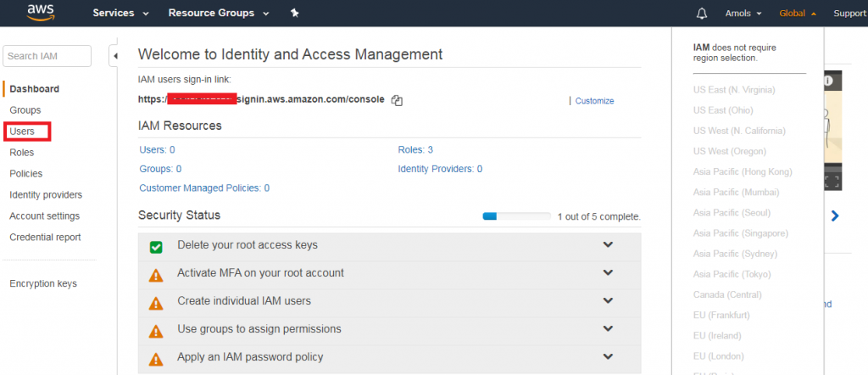Select Asia Pacific (Hong Kong) region
The height and width of the screenshot is (375, 868).
[x=743, y=171]
